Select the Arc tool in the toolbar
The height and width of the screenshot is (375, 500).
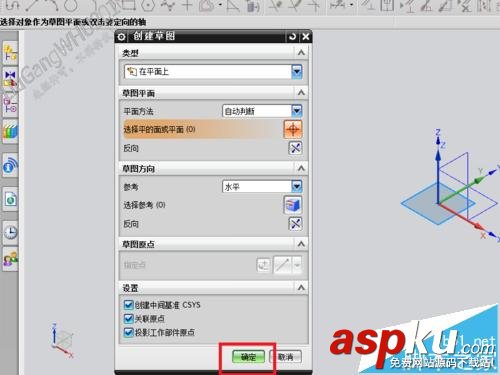(x=51, y=5)
